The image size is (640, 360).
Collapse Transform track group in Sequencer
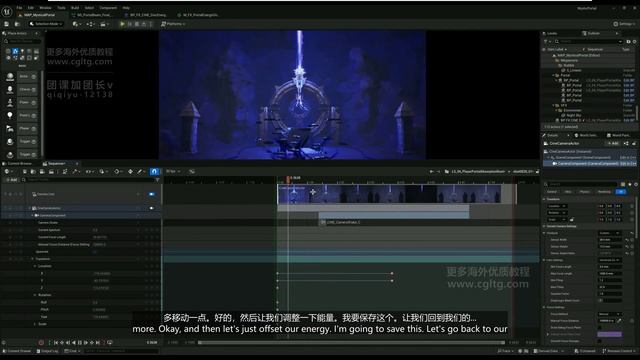tap(33, 259)
